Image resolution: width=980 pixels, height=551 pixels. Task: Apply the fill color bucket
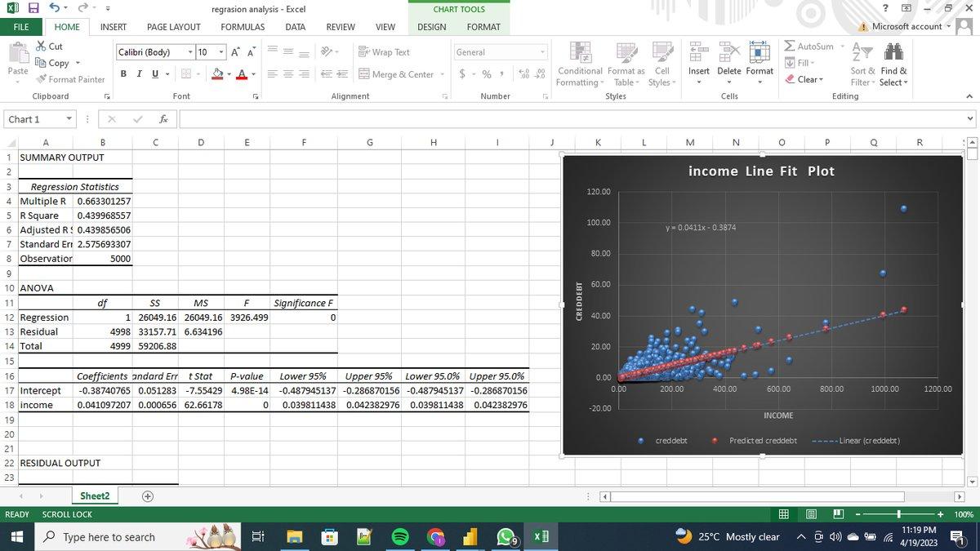pyautogui.click(x=218, y=74)
